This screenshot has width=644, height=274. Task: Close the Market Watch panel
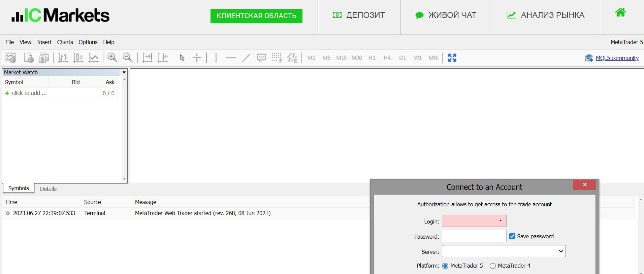[x=124, y=72]
